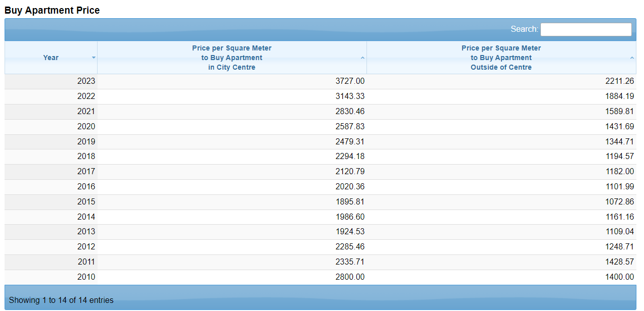Image resolution: width=644 pixels, height=311 pixels.
Task: Click sort arrow icon in City Centre column
Action: (362, 58)
